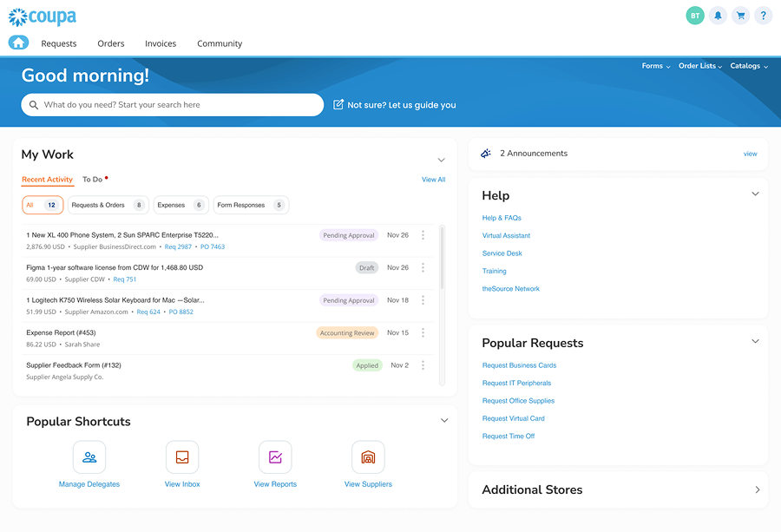Image resolution: width=781 pixels, height=532 pixels.
Task: Open the Manage Delegates shortcut icon
Action: click(89, 457)
